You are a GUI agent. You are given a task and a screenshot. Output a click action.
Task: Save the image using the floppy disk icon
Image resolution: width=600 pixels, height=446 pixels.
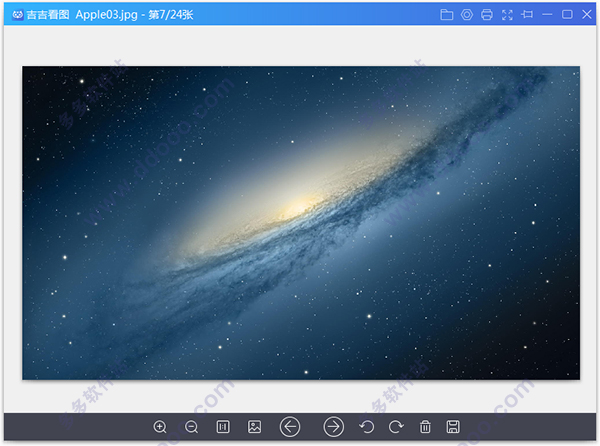pyautogui.click(x=453, y=426)
